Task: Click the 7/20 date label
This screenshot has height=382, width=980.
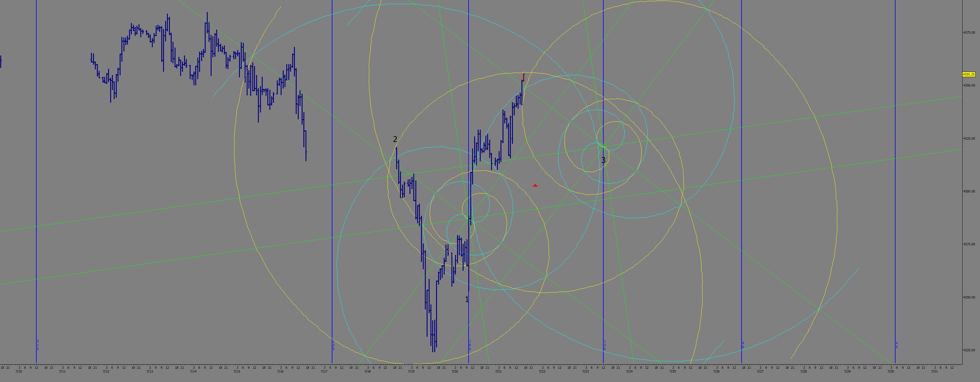Action: [455, 371]
